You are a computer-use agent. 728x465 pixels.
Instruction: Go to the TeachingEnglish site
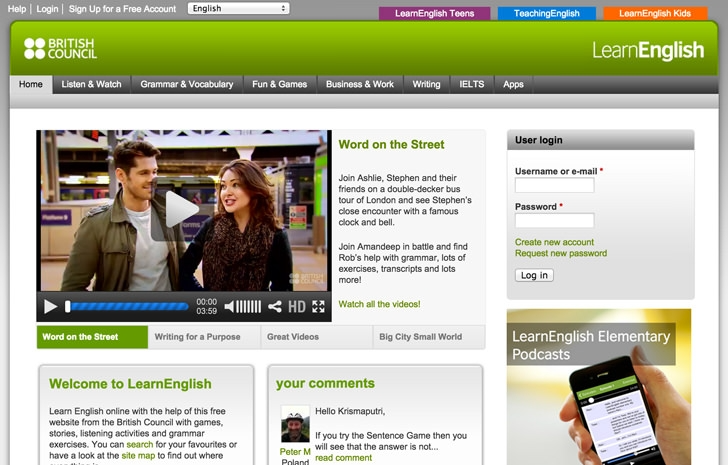pyautogui.click(x=546, y=13)
